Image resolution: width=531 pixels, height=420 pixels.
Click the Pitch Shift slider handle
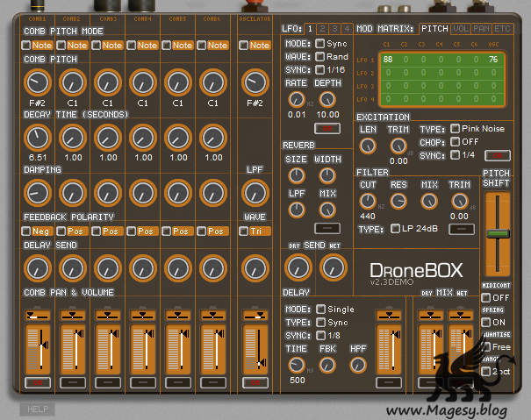[x=498, y=233]
